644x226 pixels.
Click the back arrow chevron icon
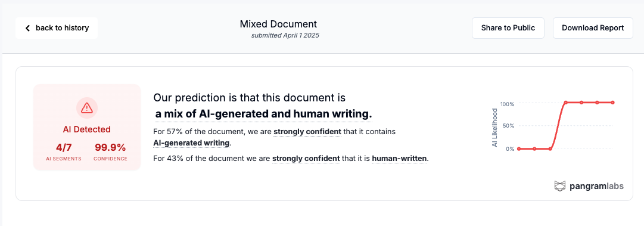pyautogui.click(x=27, y=28)
